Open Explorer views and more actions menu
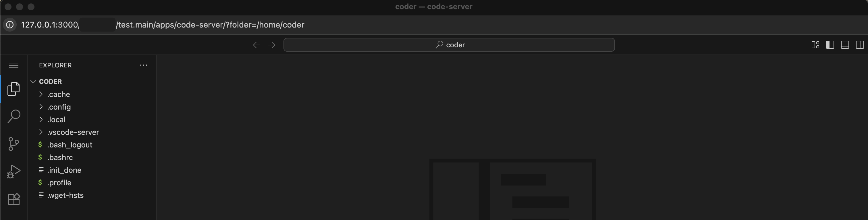 tap(144, 65)
